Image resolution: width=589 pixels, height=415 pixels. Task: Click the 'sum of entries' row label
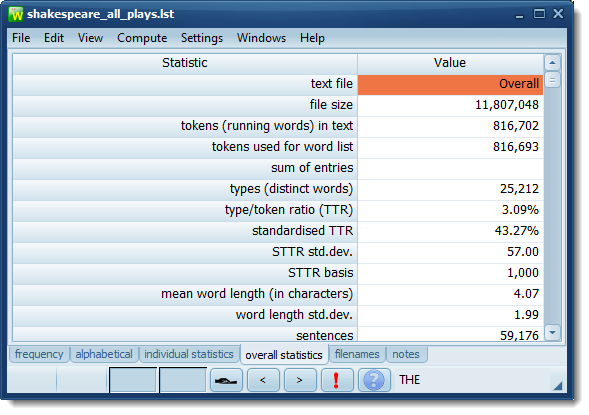[x=312, y=168]
